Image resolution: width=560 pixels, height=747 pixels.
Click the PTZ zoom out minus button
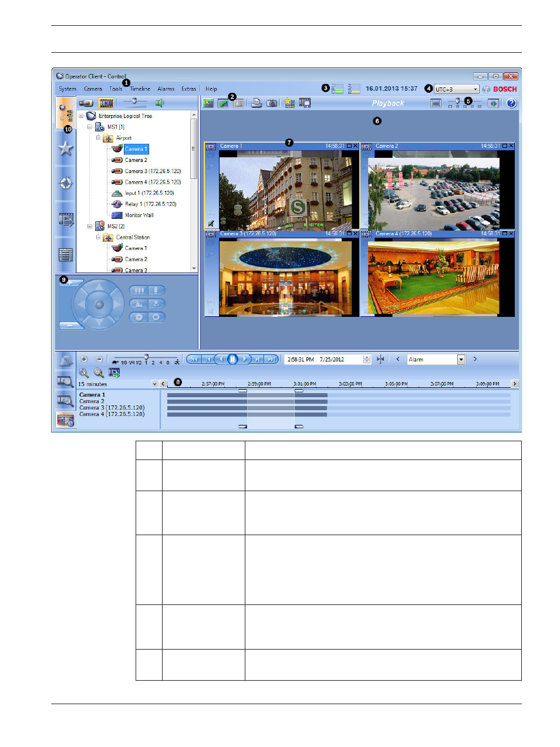(x=70, y=325)
